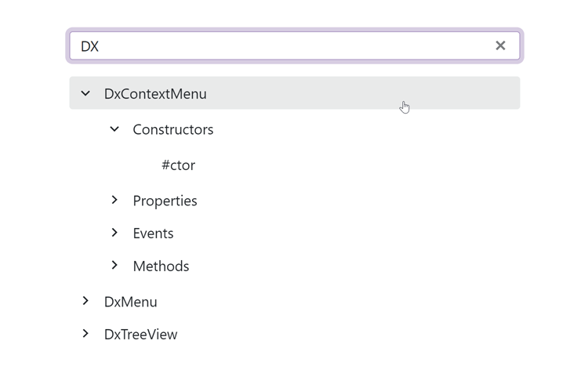Expand the DxMenu node chevron
Viewport: 588px width, 373px height.
85,301
